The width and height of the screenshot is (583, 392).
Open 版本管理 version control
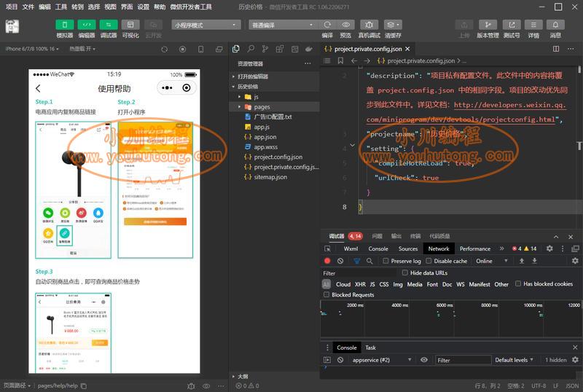click(x=488, y=25)
